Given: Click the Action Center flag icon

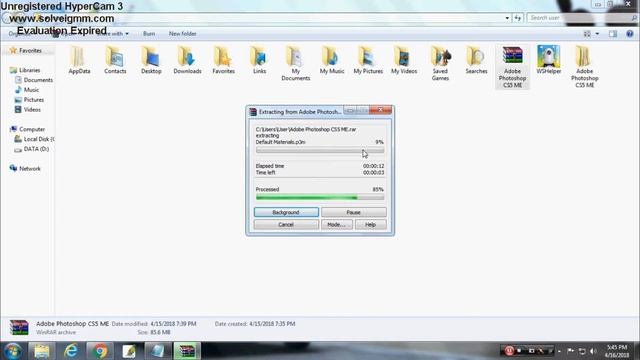Looking at the screenshot, I should pos(571,351).
